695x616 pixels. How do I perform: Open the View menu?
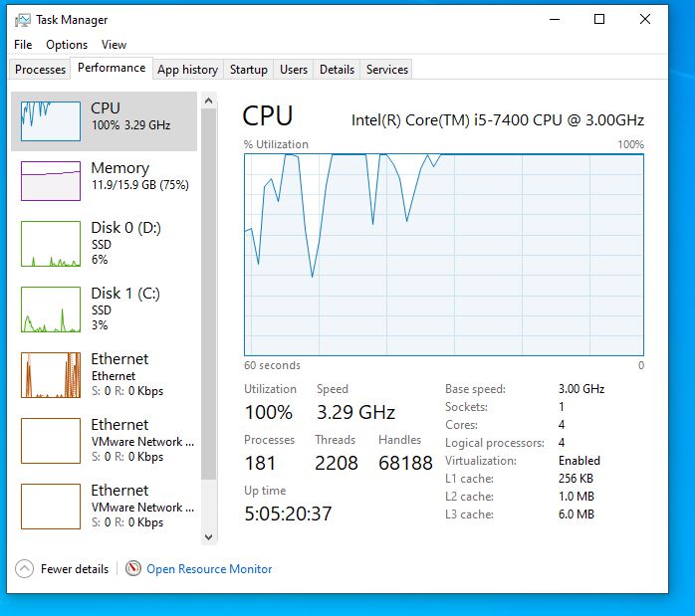pyautogui.click(x=114, y=45)
